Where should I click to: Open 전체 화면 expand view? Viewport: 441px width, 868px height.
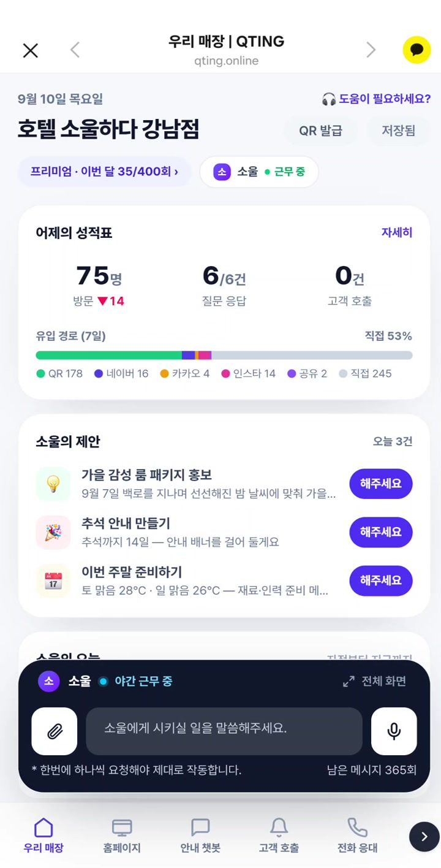coord(374,681)
